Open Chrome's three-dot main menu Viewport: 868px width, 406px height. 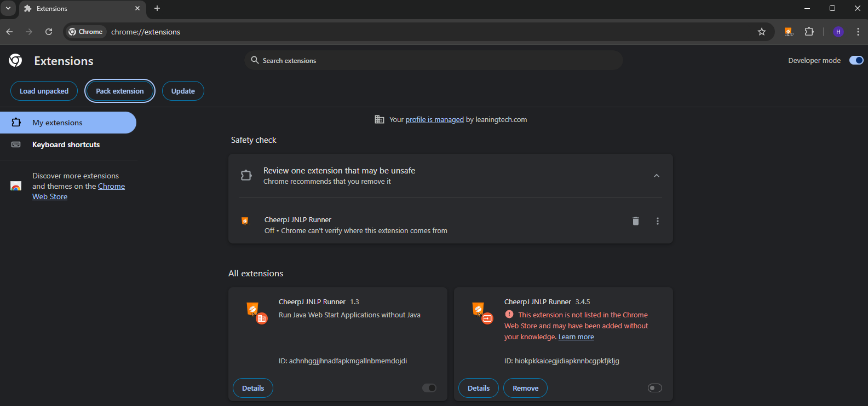tap(858, 32)
